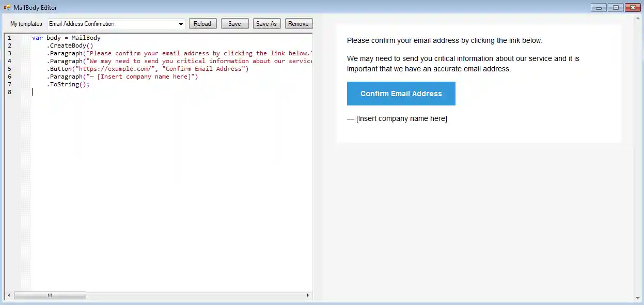644x305 pixels.
Task: Click the '.ToString();' code line
Action: (x=68, y=84)
